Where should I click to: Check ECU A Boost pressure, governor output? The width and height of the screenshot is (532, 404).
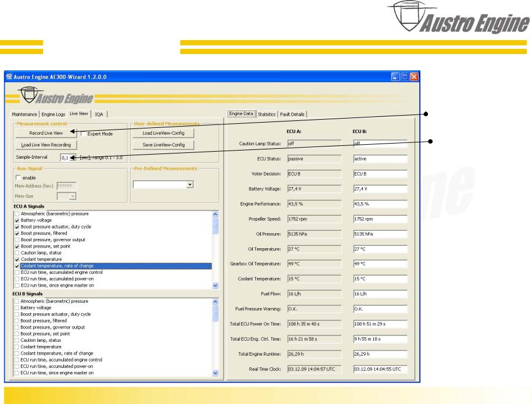pos(17,240)
